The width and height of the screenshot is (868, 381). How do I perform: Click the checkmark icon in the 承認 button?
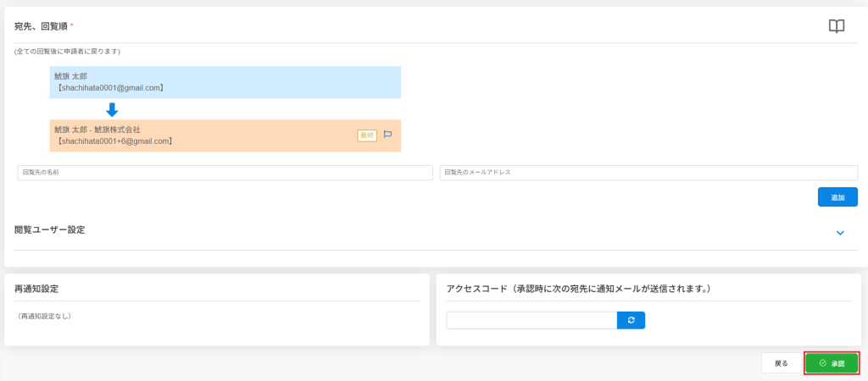point(822,363)
